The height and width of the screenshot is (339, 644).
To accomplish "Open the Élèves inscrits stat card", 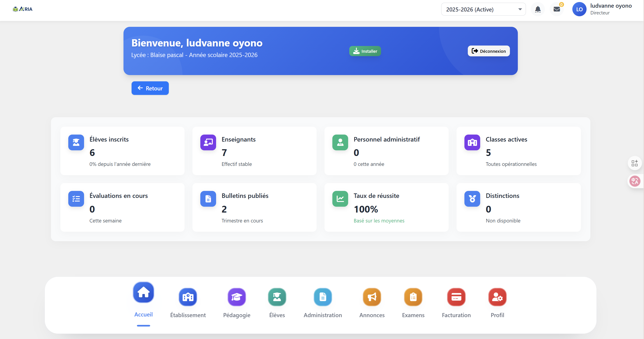I will click(x=122, y=151).
